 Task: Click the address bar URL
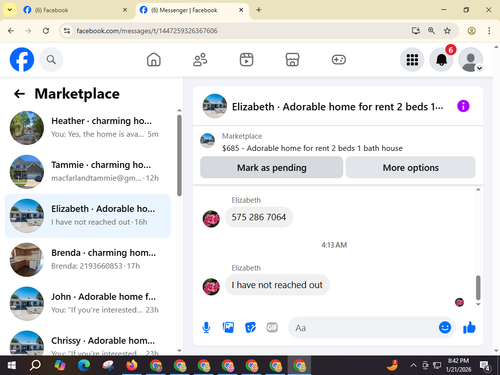pos(147,31)
